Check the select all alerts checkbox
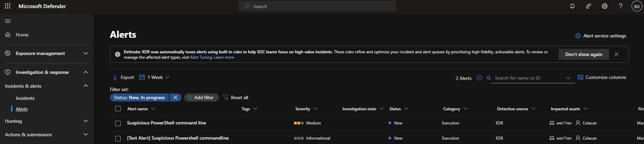Viewport: 644px width, 144px height. coord(118,109)
